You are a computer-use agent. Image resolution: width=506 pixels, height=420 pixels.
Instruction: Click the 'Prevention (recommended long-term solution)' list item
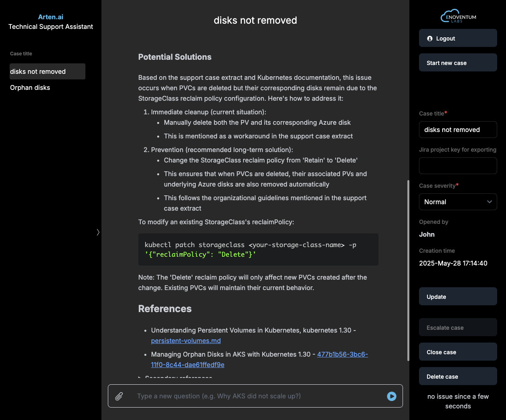click(x=222, y=150)
